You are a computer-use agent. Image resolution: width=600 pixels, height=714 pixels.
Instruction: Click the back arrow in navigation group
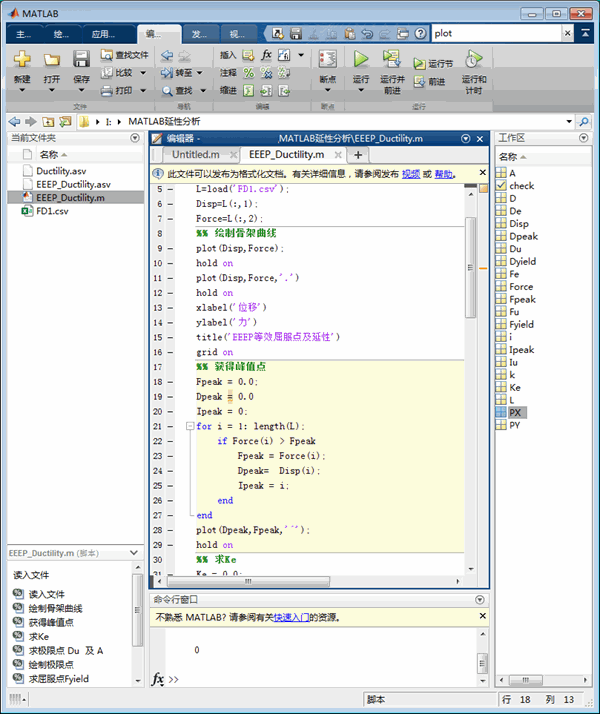click(167, 55)
